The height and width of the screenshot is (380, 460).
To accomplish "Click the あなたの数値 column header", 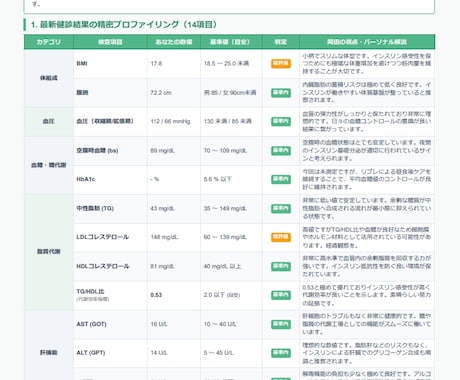I will click(174, 42).
